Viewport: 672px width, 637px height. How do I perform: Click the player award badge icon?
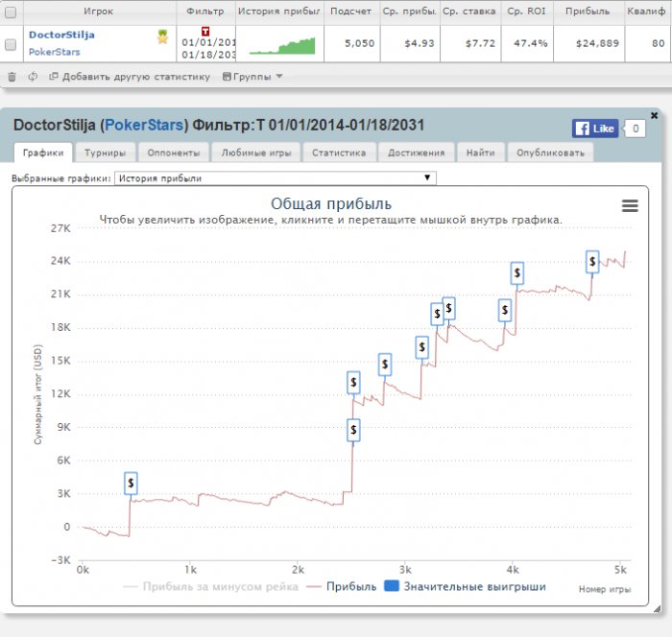pyautogui.click(x=163, y=37)
